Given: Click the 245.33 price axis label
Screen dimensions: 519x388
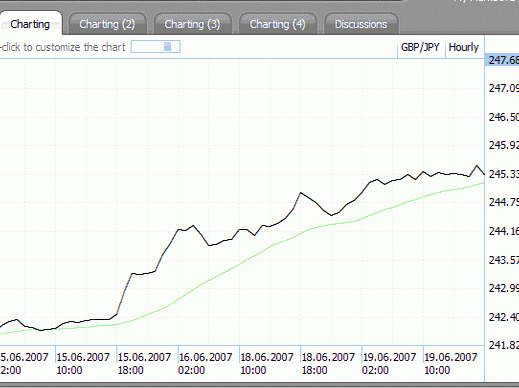Looking at the screenshot, I should (503, 174).
